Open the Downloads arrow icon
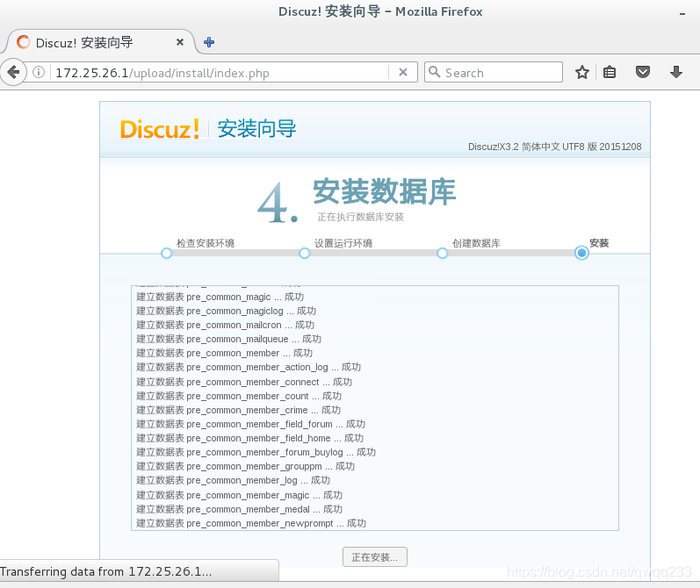 coord(676,72)
